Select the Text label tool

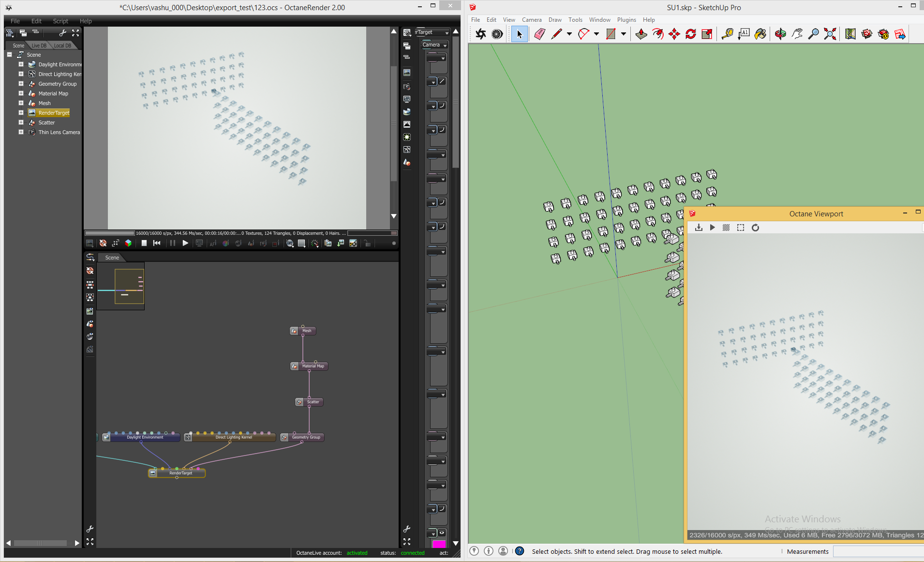[744, 34]
